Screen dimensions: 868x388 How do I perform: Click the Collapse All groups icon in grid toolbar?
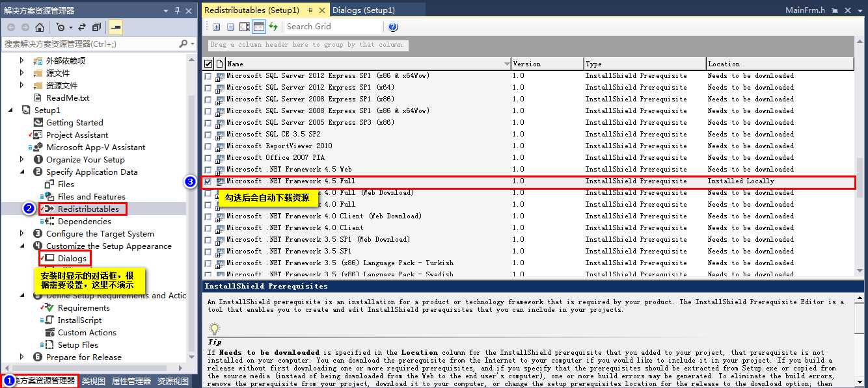pos(230,27)
